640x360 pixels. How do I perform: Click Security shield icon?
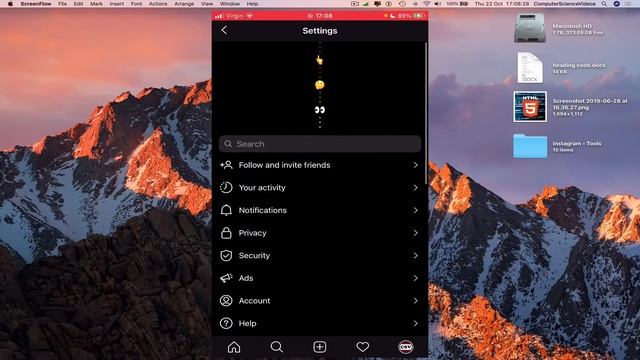click(226, 256)
